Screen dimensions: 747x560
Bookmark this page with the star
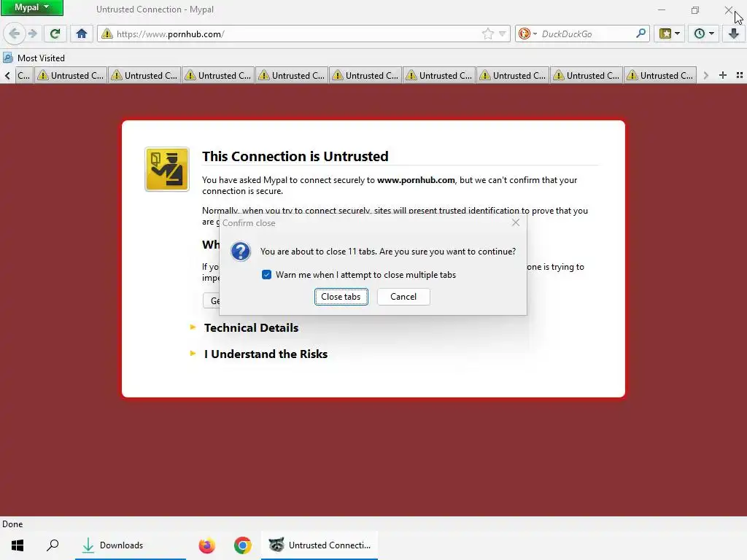tap(488, 34)
